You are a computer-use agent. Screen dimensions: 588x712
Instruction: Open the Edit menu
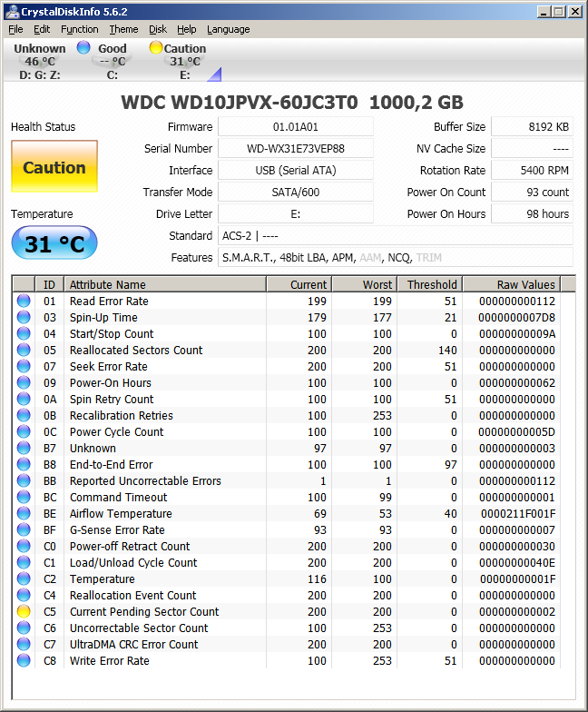click(x=42, y=29)
